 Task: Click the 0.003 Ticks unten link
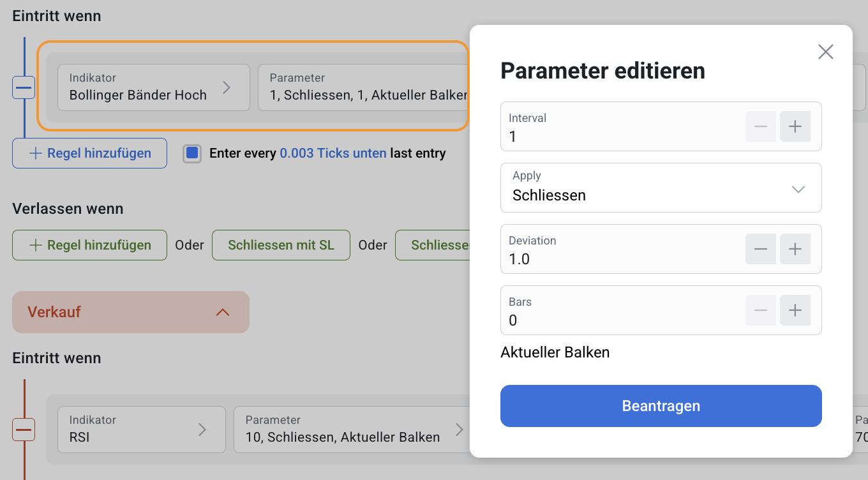pos(333,153)
